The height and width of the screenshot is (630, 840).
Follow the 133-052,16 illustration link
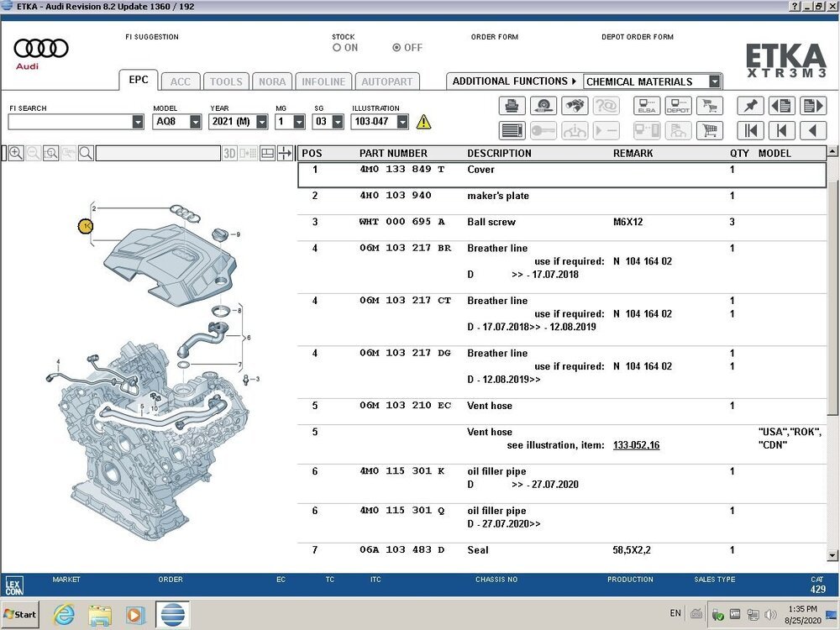[636, 445]
